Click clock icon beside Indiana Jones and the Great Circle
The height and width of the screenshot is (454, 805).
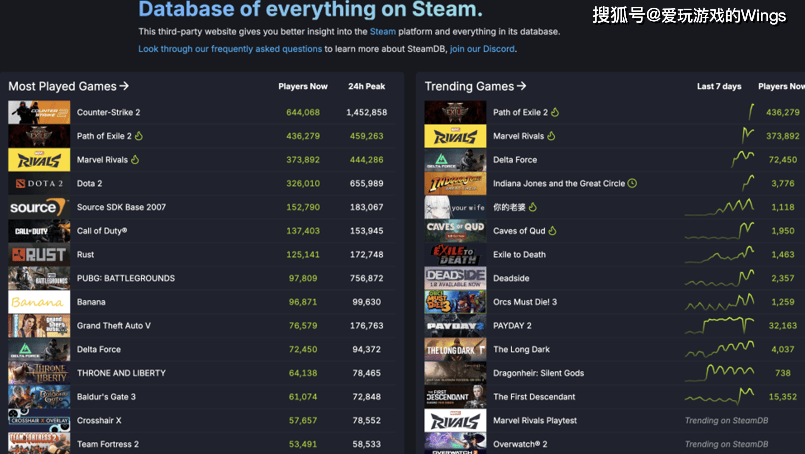pyautogui.click(x=632, y=183)
